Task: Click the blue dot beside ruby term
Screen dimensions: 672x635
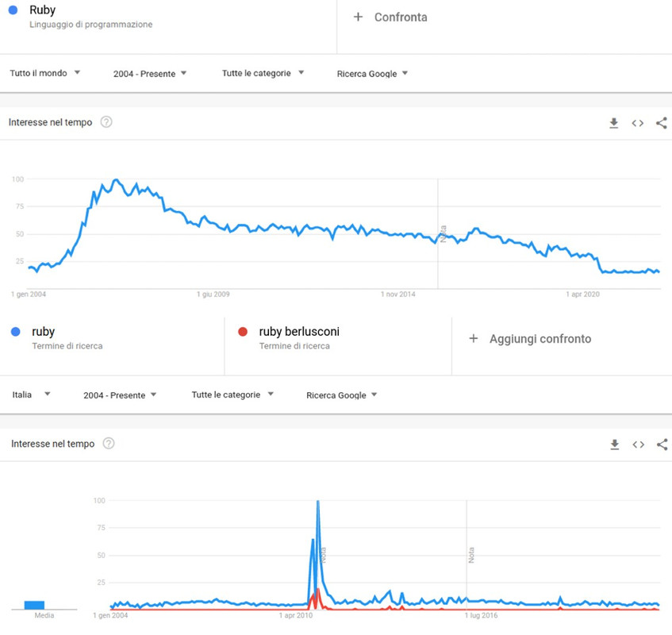Action: point(15,332)
